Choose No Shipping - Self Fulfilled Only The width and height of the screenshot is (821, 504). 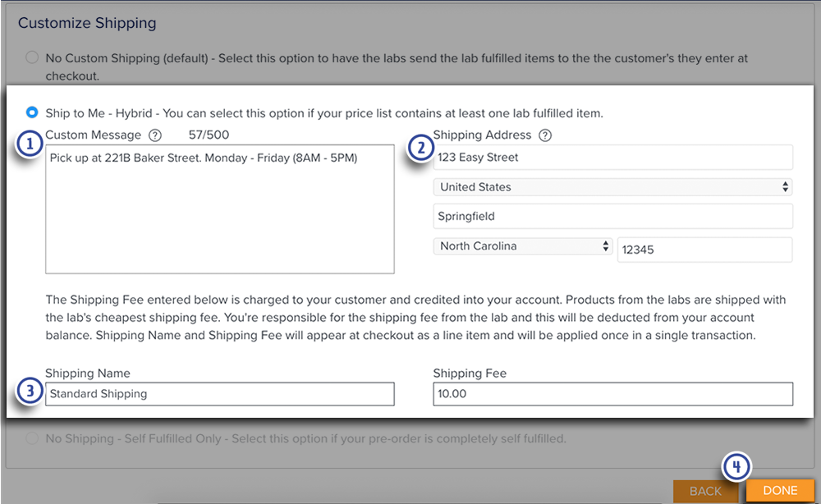30,438
